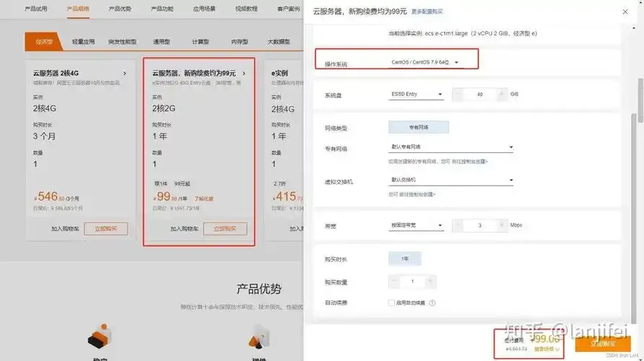Switch to the 客户案例 nav tab
This screenshot has height=361, width=644.
(x=288, y=9)
